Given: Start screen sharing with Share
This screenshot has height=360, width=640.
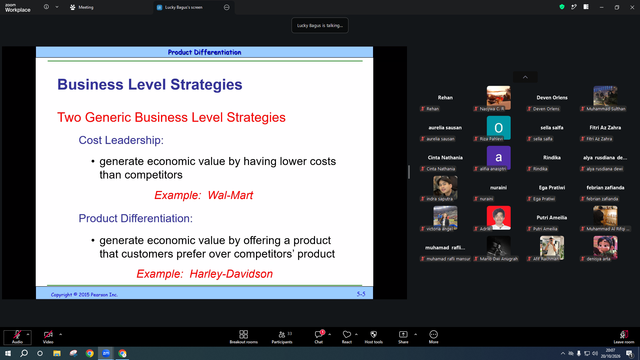Looking at the screenshot, I should point(403,337).
